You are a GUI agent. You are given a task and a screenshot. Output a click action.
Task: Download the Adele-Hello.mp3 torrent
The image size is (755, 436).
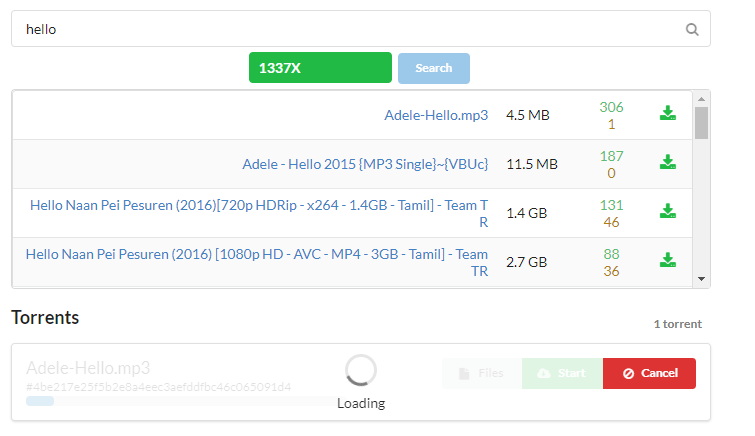click(x=667, y=113)
